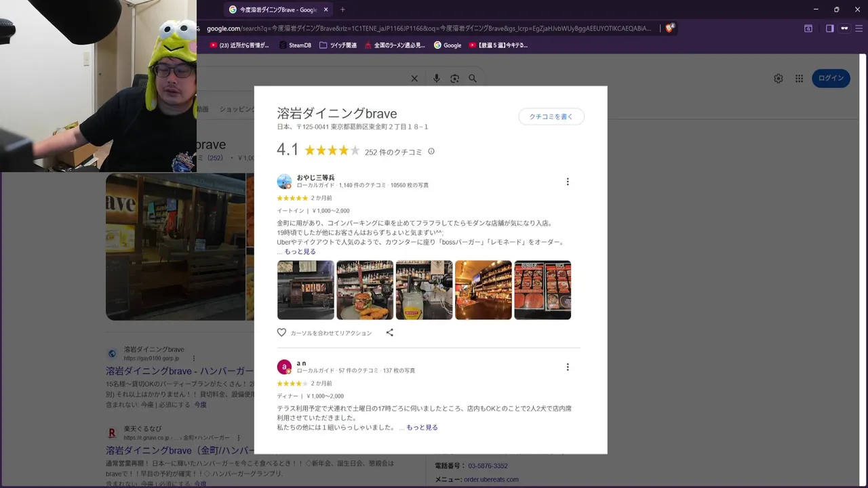
Task: Open the 溶岩ダイニングbrave - ハンバーガー result link
Action: [180, 371]
